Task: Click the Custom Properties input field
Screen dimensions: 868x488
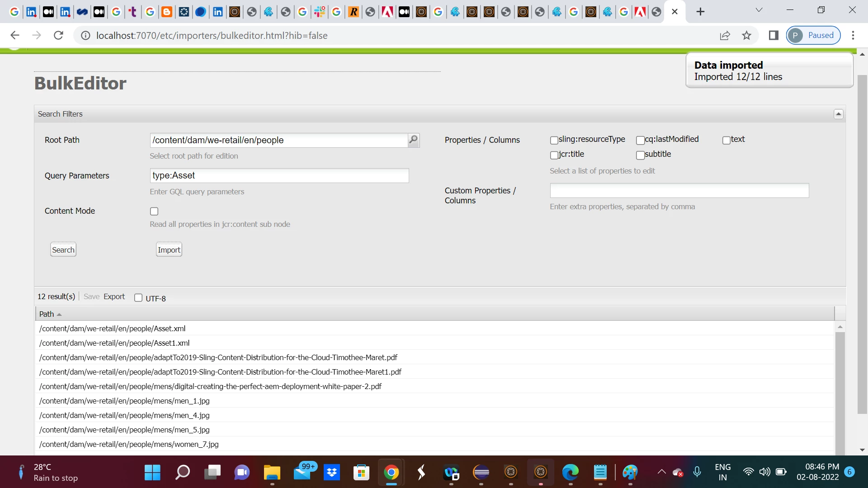Action: 679,191
